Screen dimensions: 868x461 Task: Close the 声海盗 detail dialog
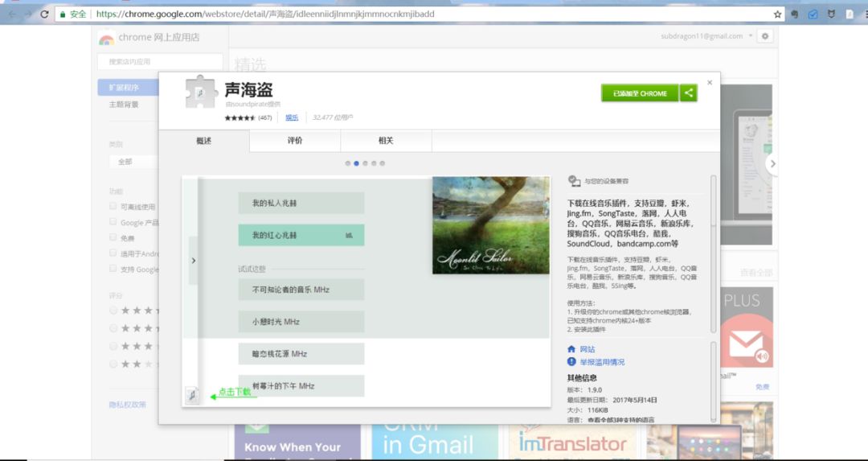[x=710, y=83]
